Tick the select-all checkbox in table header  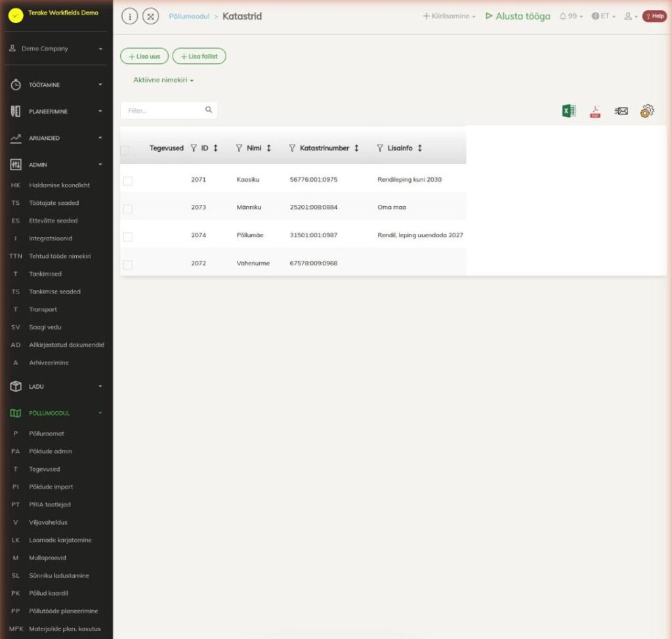pos(125,150)
